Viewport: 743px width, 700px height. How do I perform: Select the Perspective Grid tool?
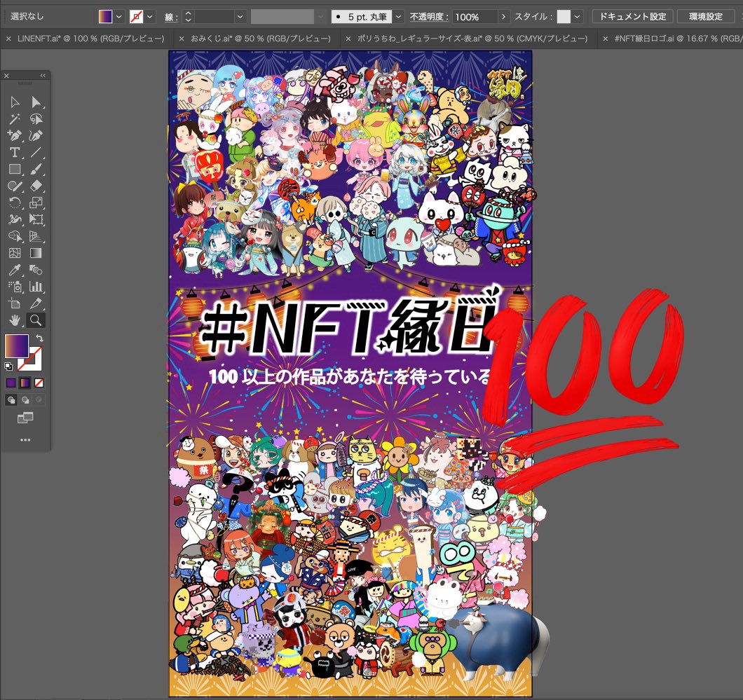point(36,236)
